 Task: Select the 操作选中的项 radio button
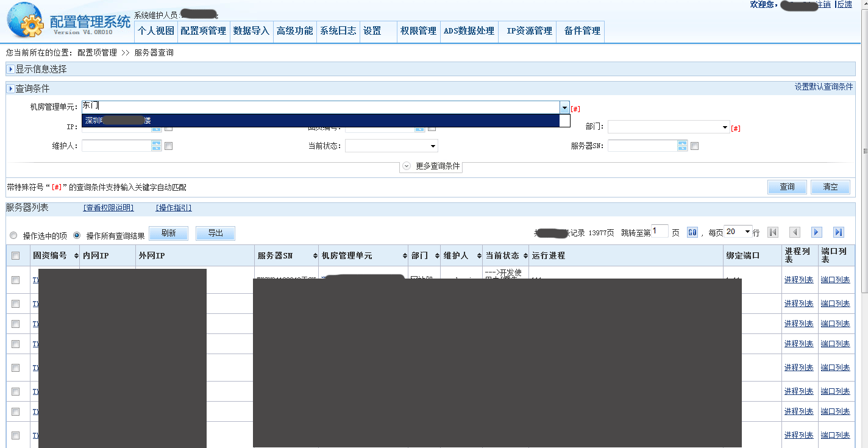[x=13, y=235]
